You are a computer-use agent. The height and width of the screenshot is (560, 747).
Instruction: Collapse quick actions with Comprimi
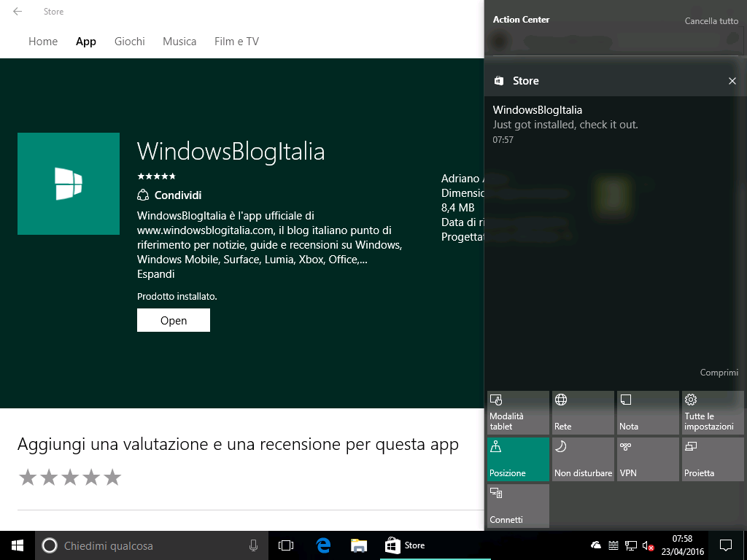click(x=719, y=373)
